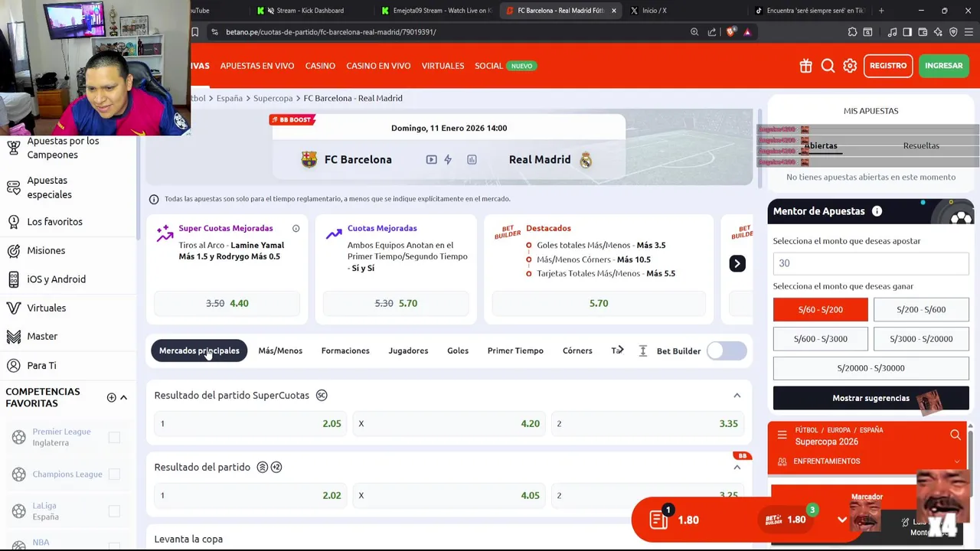Toggle the Bet Builder switch
This screenshot has height=551, width=980.
[x=727, y=350]
